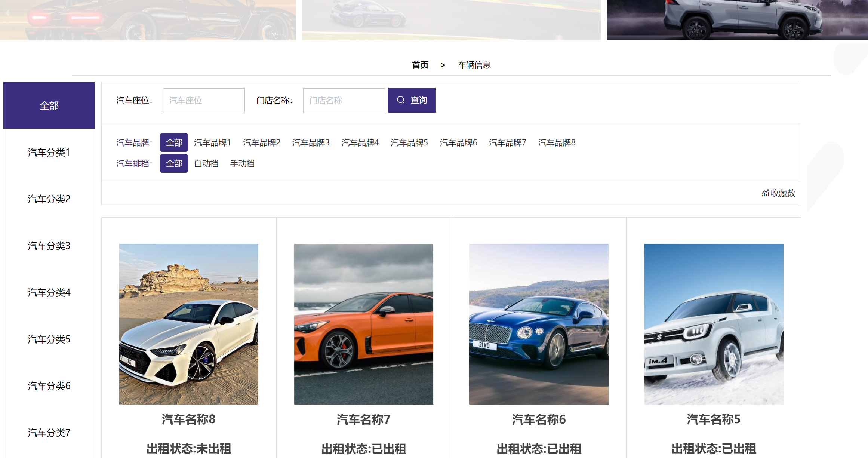Click the 汽车名称5 title link
The image size is (868, 458).
713,419
